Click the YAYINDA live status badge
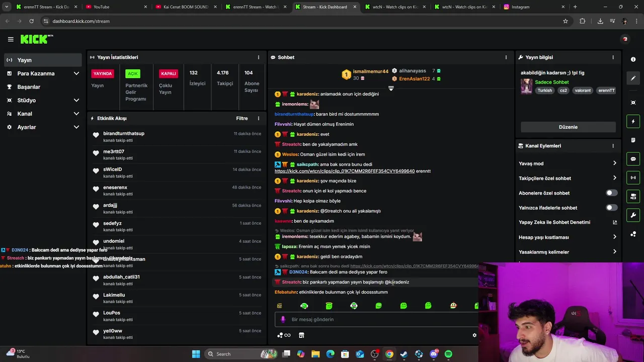This screenshot has width=644, height=362. [x=103, y=73]
